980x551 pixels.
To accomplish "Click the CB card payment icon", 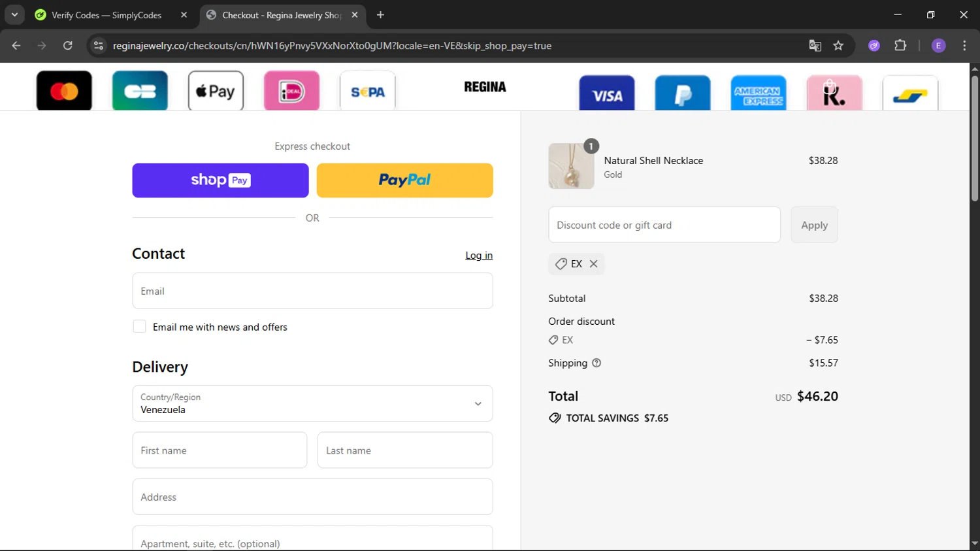I will (x=140, y=91).
